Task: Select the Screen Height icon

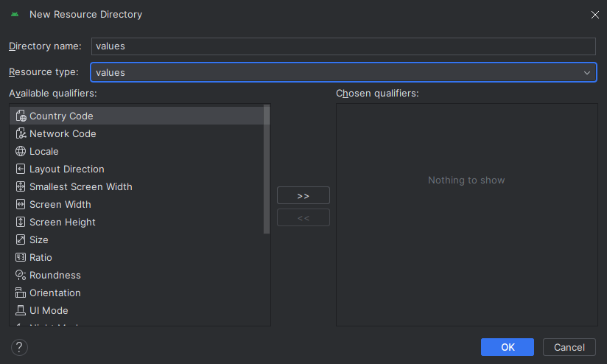Action: tap(21, 222)
